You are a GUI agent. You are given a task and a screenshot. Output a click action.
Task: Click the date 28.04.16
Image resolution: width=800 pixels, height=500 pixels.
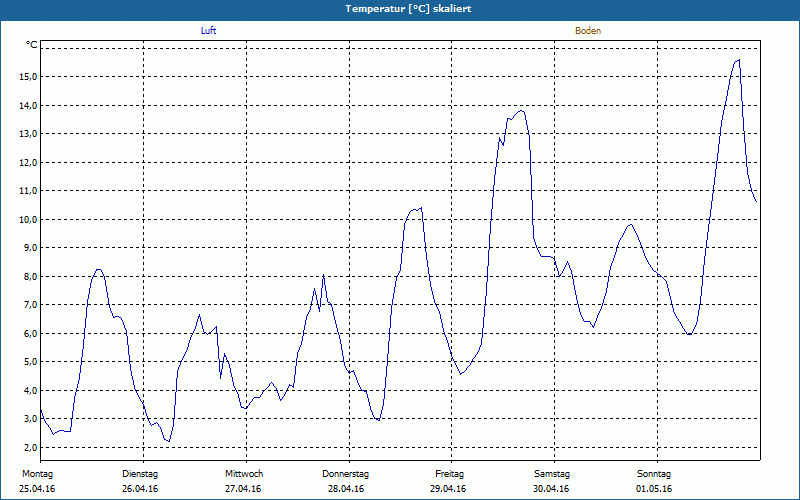click(346, 489)
